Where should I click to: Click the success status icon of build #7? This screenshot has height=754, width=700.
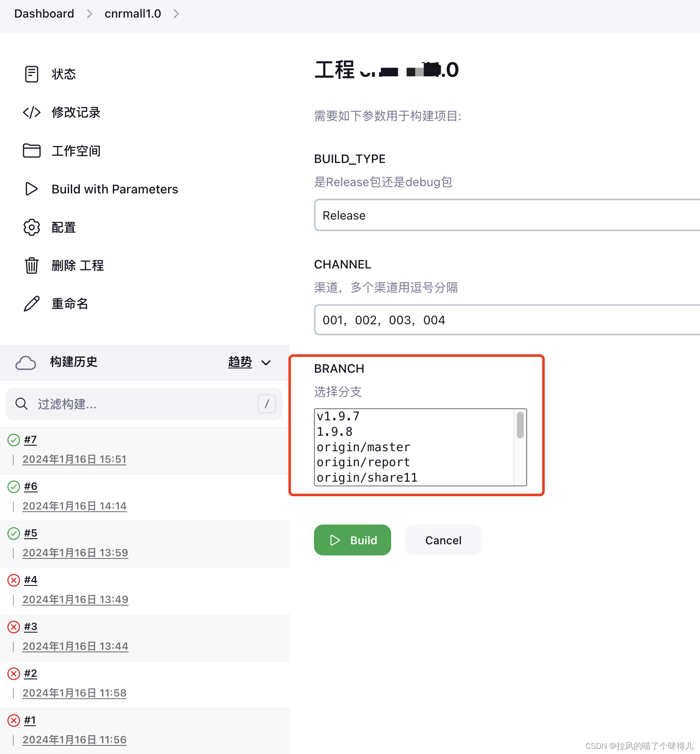pos(14,440)
